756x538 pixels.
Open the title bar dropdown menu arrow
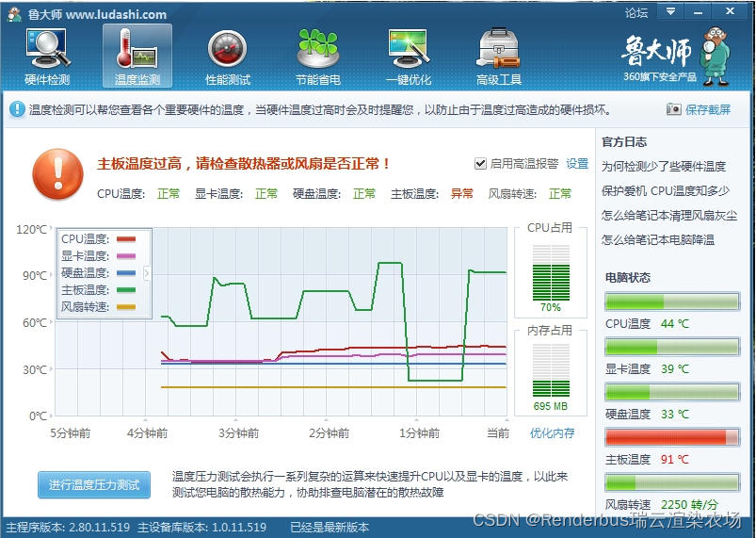click(x=670, y=12)
